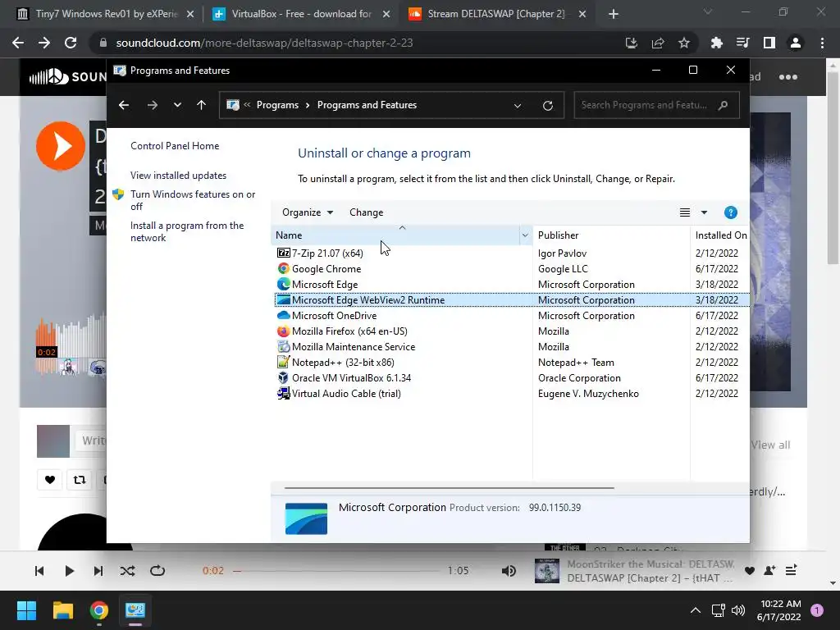
Task: Open the Organize dropdown menu
Action: [308, 212]
